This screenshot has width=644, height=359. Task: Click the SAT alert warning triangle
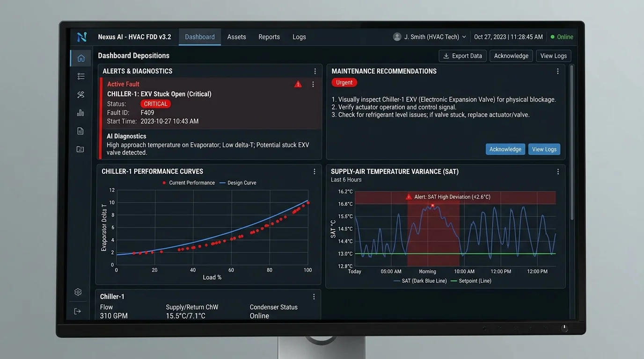[409, 197]
